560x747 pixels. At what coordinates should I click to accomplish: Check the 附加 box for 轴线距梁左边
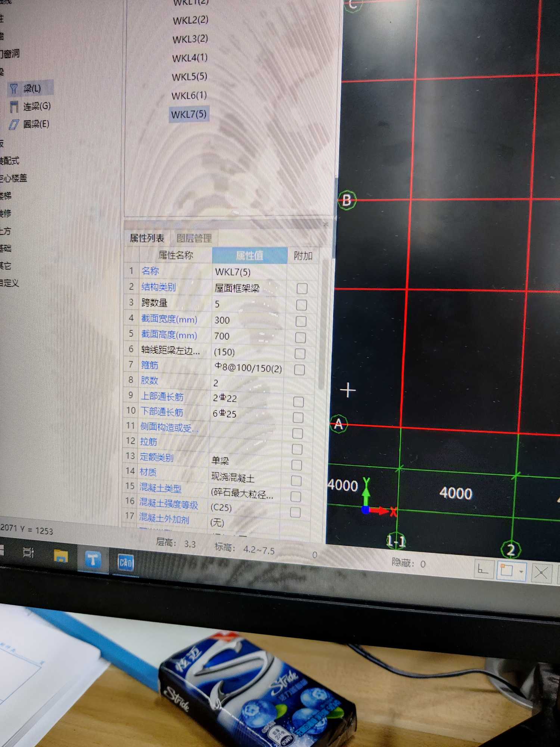point(300,353)
